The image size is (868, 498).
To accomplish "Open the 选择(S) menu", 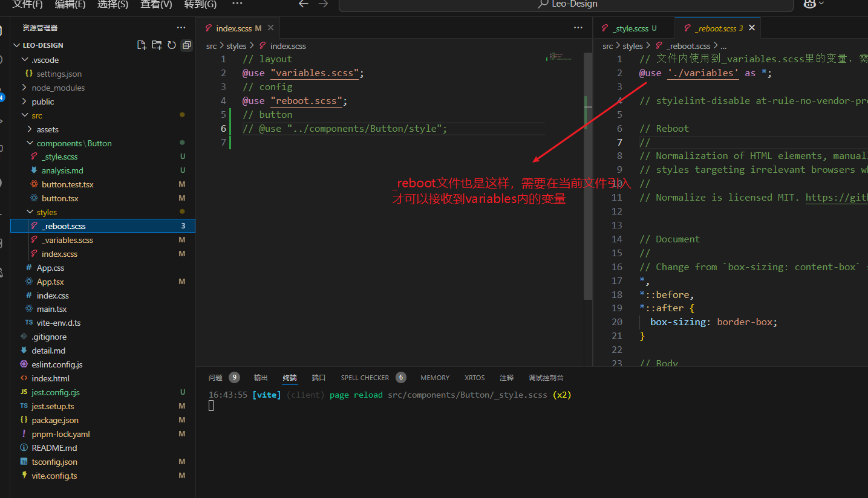I will (x=113, y=4).
